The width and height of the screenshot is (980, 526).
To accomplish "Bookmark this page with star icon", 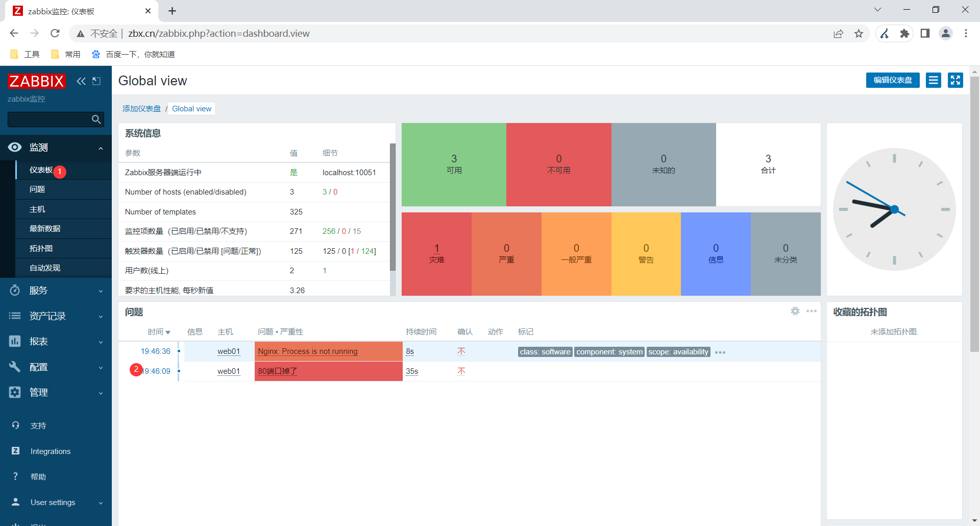I will pos(859,34).
